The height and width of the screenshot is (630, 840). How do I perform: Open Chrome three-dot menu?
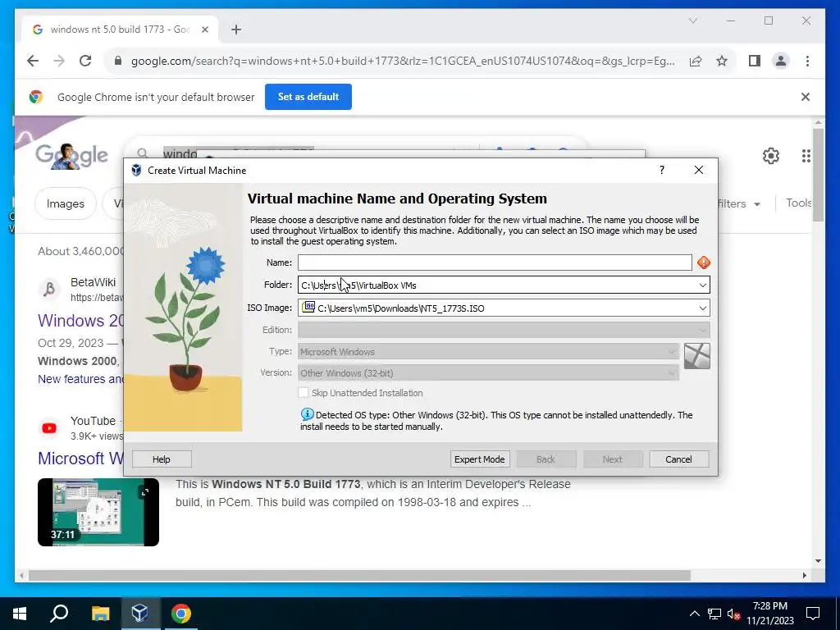point(807,61)
